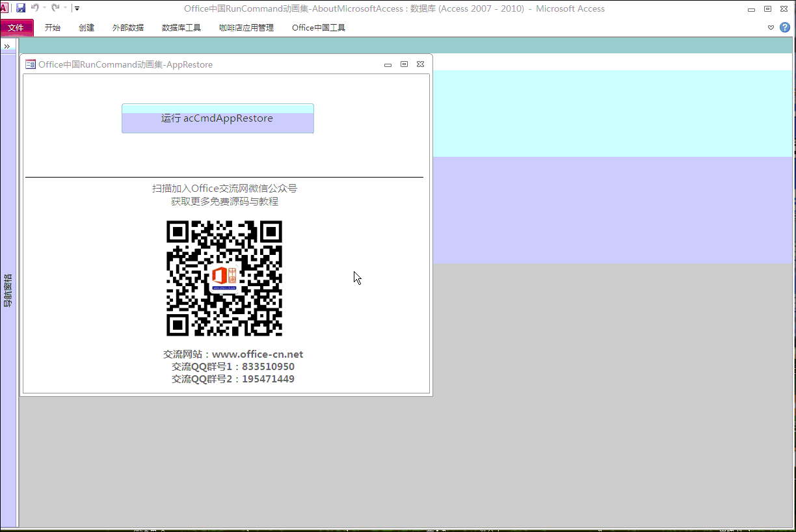Image resolution: width=796 pixels, height=532 pixels.
Task: Click the WeChat QR code image
Action: tap(224, 278)
